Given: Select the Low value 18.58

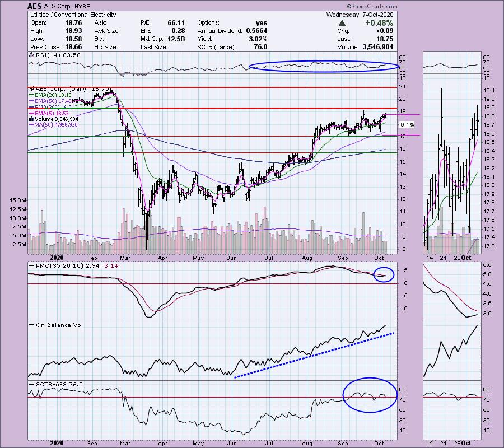Looking at the screenshot, I should 73,39.
